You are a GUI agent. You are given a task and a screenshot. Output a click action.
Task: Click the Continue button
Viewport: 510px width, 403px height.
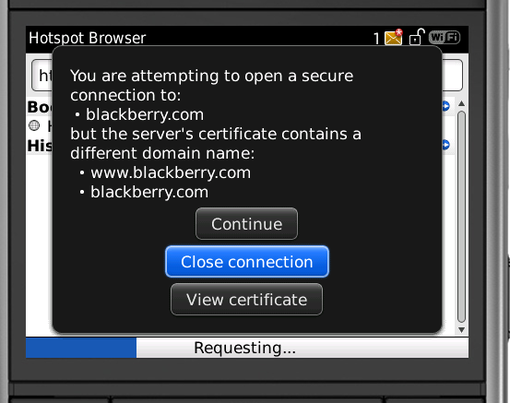pyautogui.click(x=246, y=224)
